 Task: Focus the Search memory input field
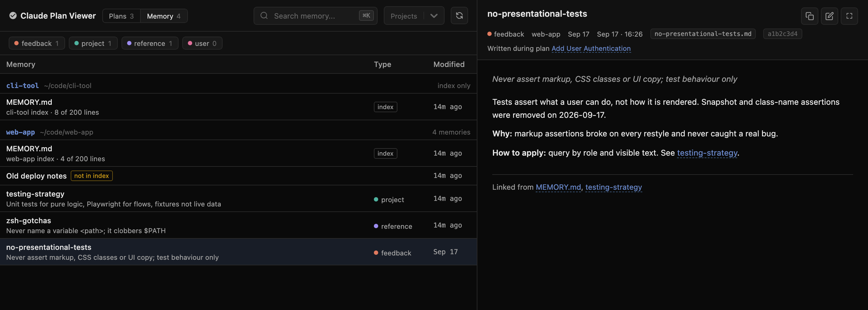(315, 15)
